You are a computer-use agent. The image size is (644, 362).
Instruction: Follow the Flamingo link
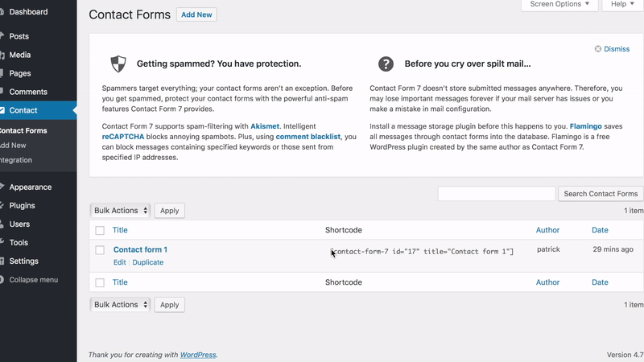point(585,126)
